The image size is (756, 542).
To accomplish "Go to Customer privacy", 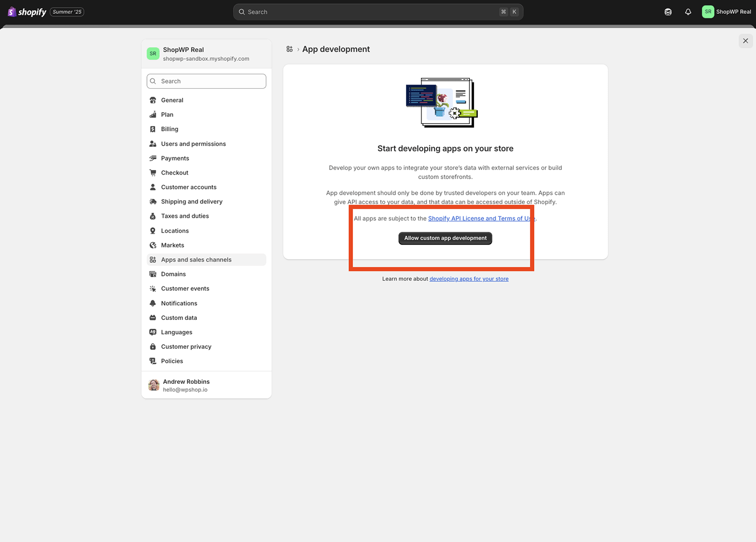I will 206,347.
